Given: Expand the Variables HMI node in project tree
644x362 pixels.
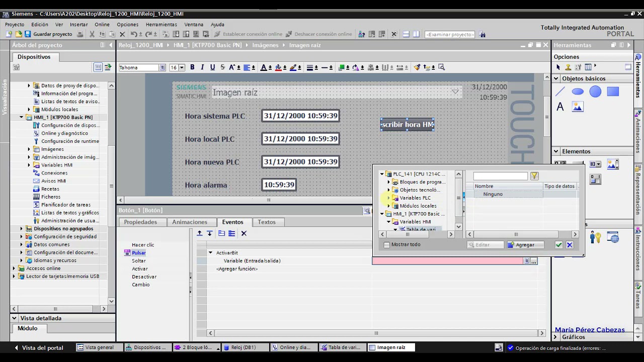Looking at the screenshot, I should [29, 165].
